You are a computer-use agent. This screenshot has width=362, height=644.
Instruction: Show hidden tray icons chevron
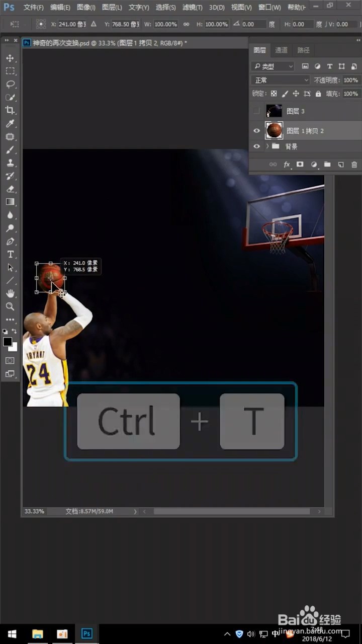click(x=227, y=634)
